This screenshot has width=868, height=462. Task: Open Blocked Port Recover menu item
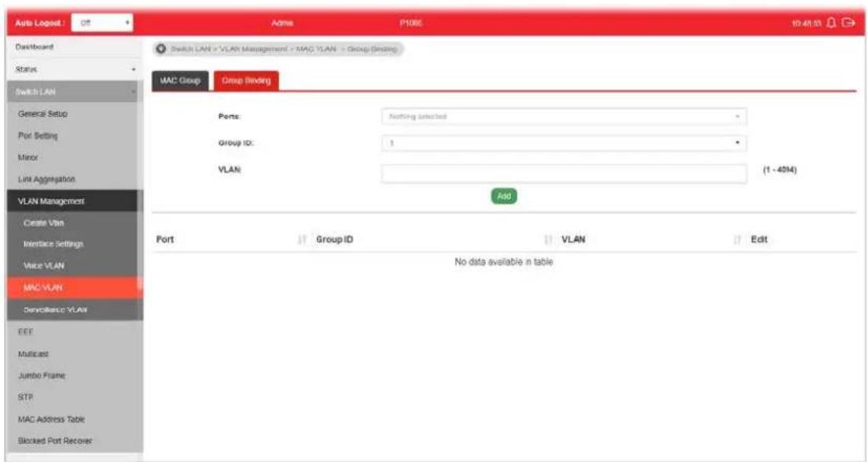[75, 441]
